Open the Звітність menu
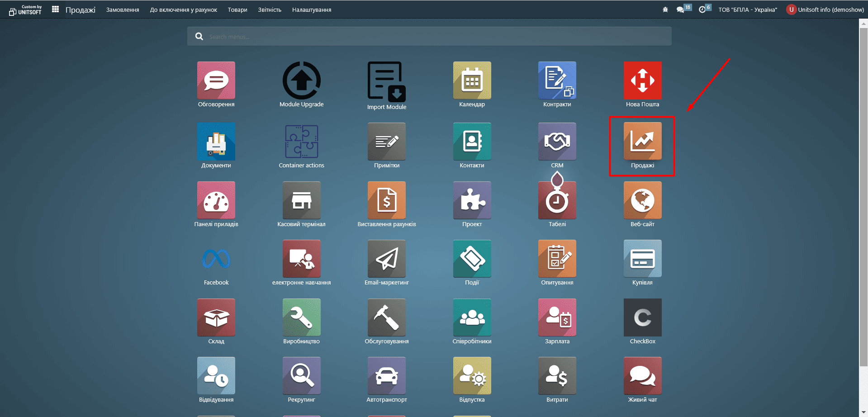Viewport: 868px width, 417px height. pos(270,9)
